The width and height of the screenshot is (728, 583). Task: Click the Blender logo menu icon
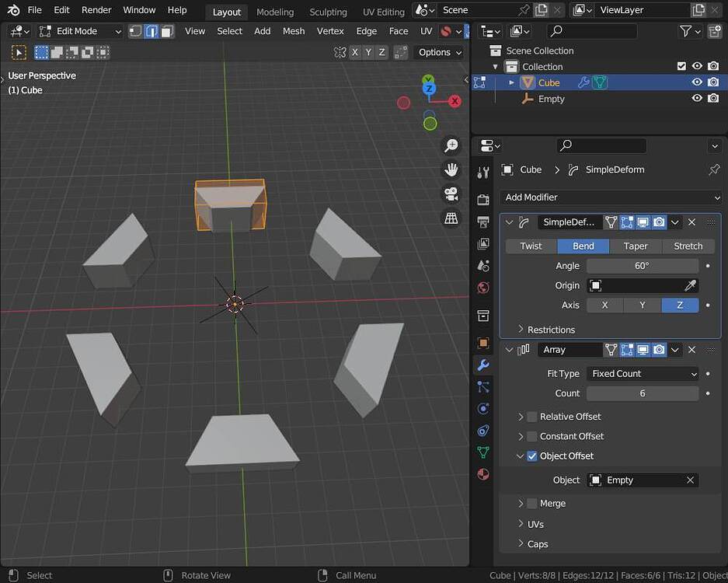point(13,10)
